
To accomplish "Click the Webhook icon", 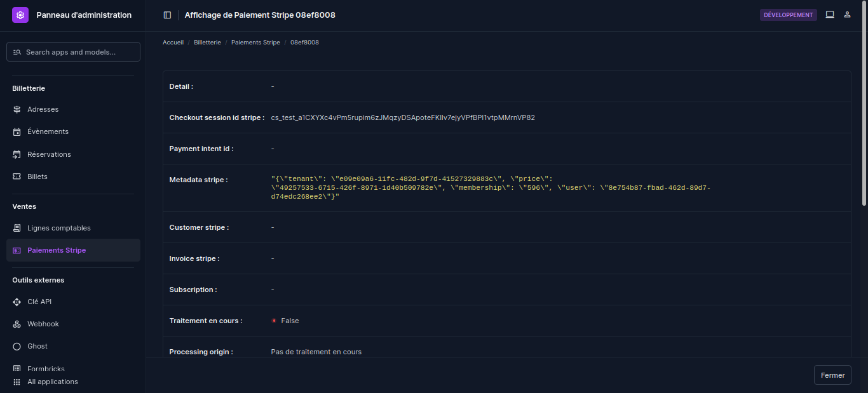I will click(x=17, y=324).
